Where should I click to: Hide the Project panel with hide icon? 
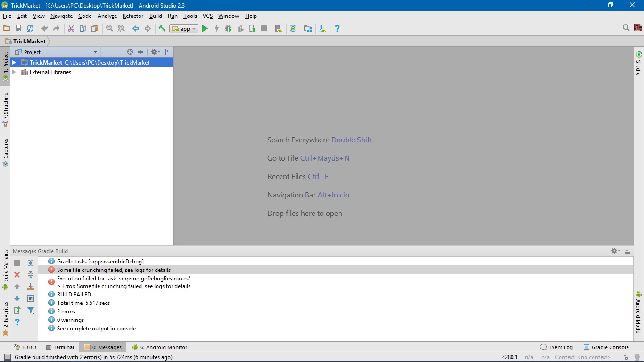(x=167, y=52)
